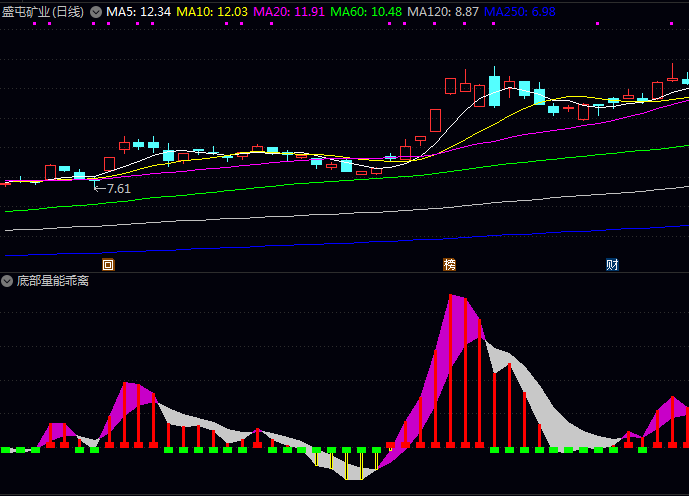Click the MA250: 6.98 label
This screenshot has height=496, width=689.
point(520,12)
